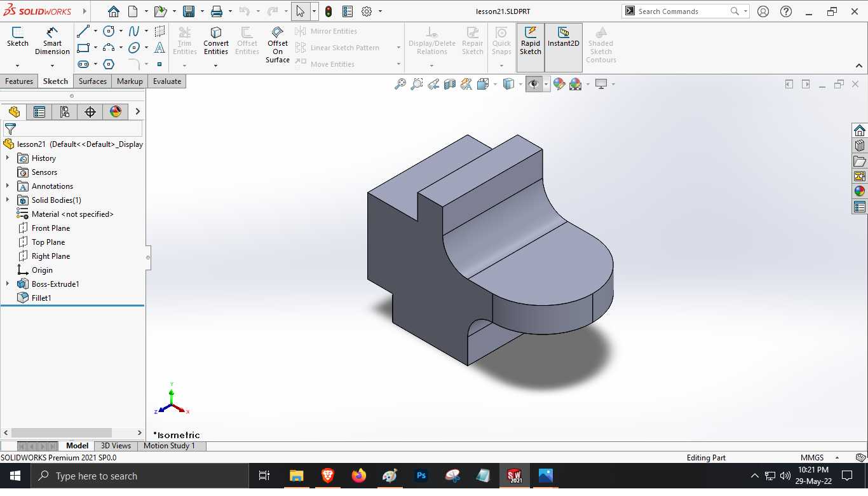
Task: Click the sketch Text tool icon
Action: 159,48
